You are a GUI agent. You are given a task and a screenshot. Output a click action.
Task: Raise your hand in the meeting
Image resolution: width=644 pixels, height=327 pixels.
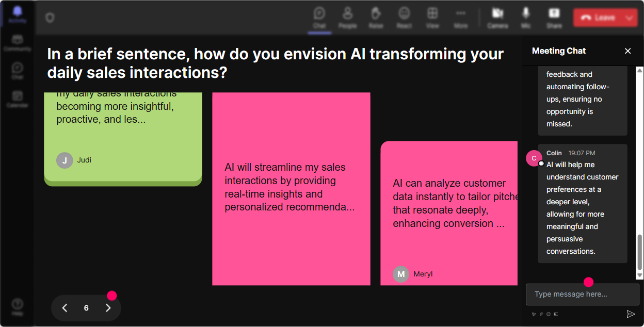(x=376, y=18)
